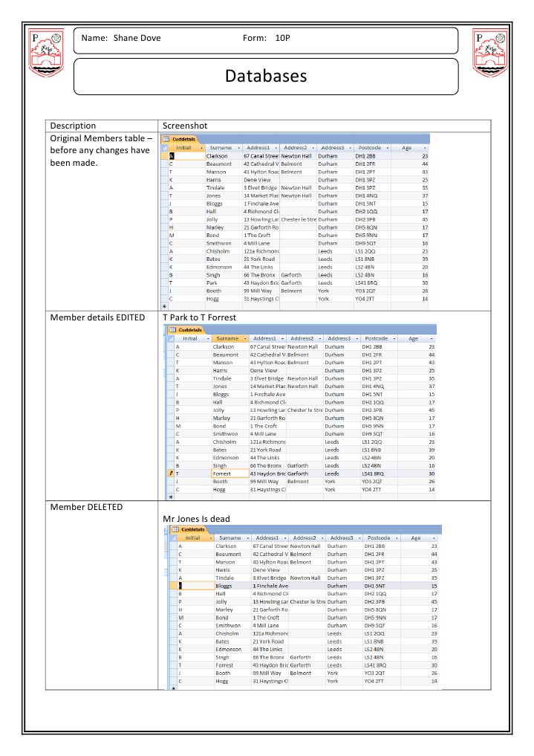Open the Initial column dropdown in the Member DELETED table
534x756 pixels.
pos(211,538)
